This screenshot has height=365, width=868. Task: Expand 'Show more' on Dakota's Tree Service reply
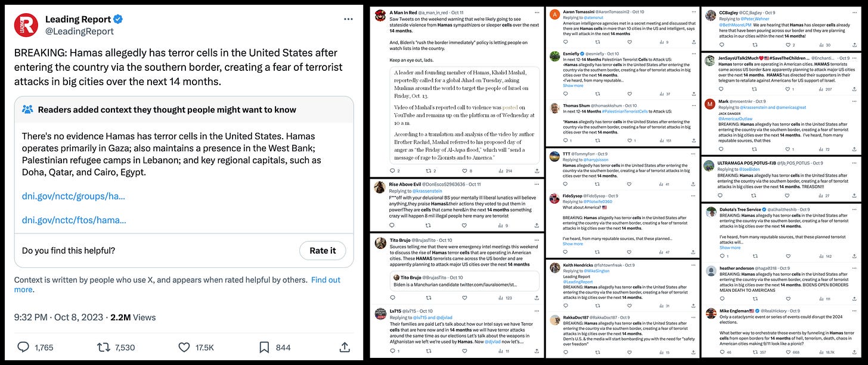(x=730, y=248)
